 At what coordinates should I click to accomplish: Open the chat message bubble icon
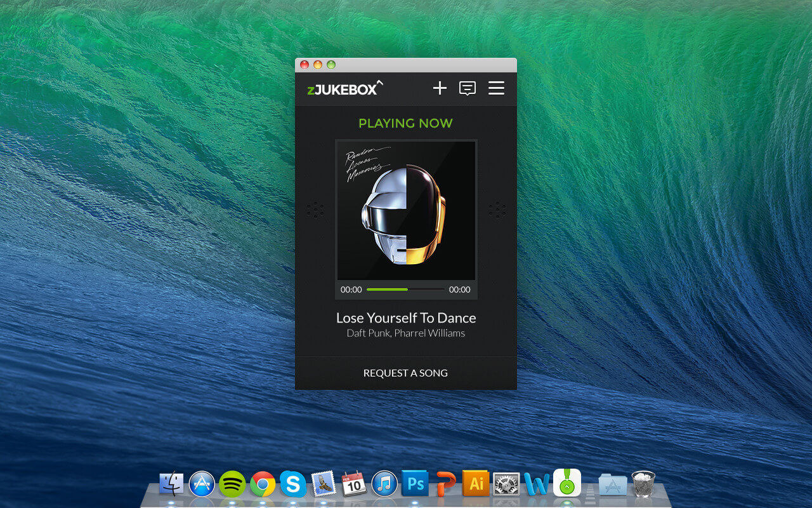[x=468, y=88]
